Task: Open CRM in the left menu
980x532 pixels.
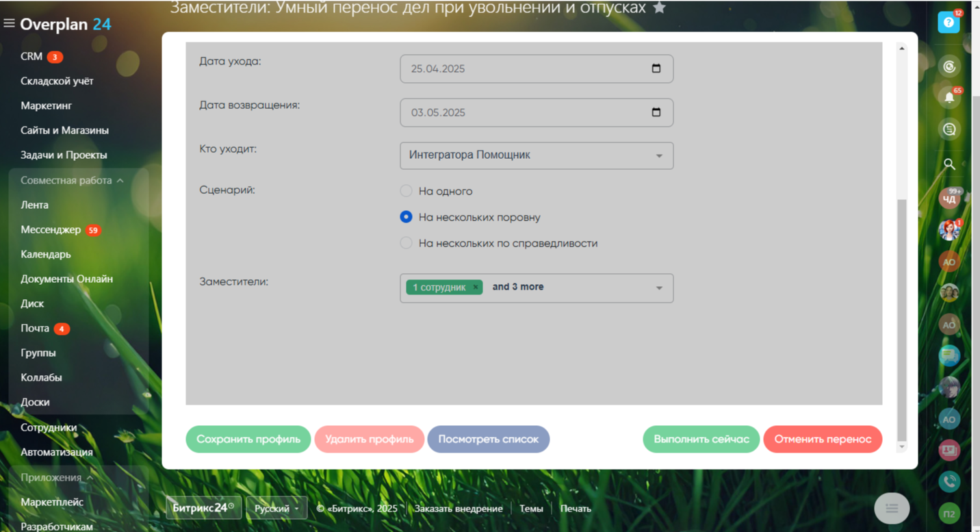Action: (31, 57)
